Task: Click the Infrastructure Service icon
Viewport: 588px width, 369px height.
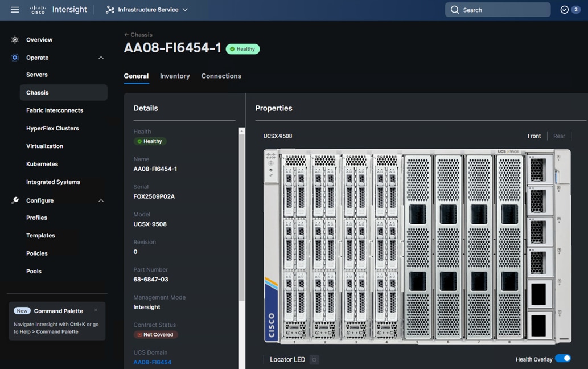Action: pyautogui.click(x=110, y=10)
